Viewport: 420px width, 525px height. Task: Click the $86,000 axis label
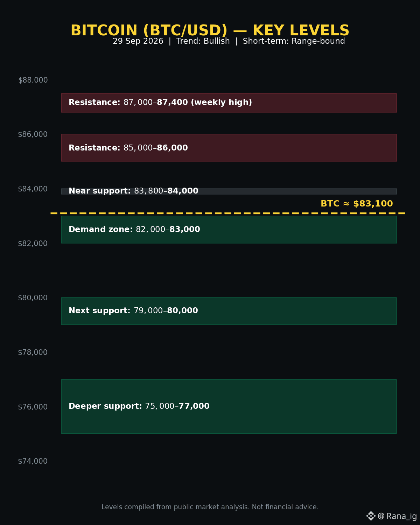pyautogui.click(x=33, y=134)
